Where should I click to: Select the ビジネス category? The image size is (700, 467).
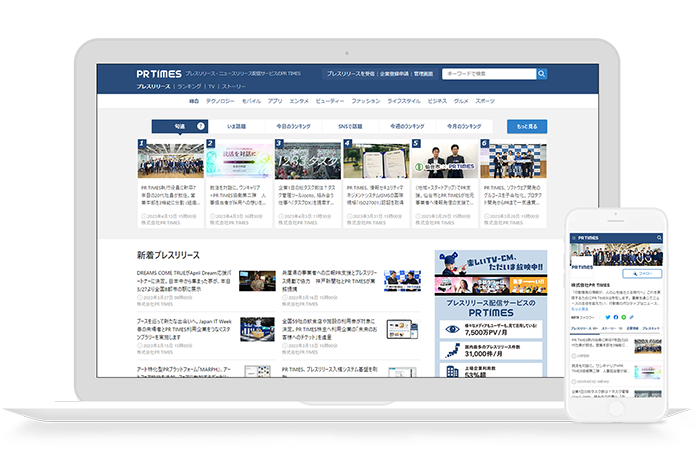(x=437, y=101)
